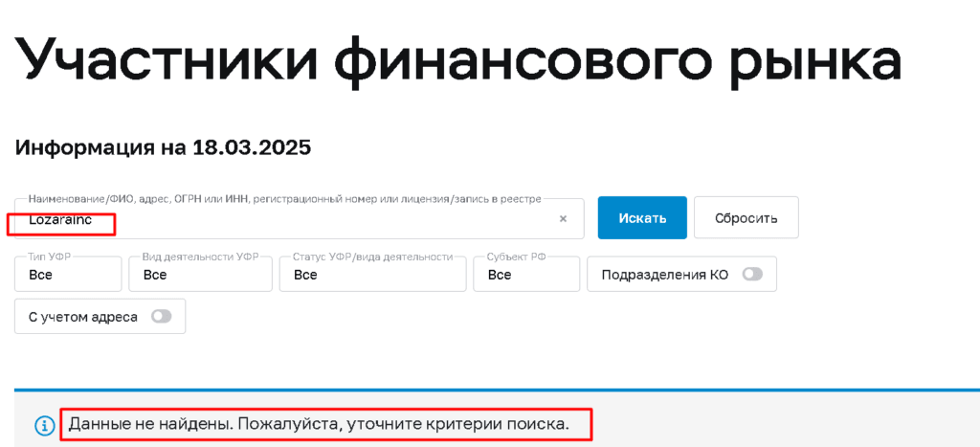Image resolution: width=980 pixels, height=447 pixels.
Task: Clear the search field with the x icon
Action: [563, 218]
